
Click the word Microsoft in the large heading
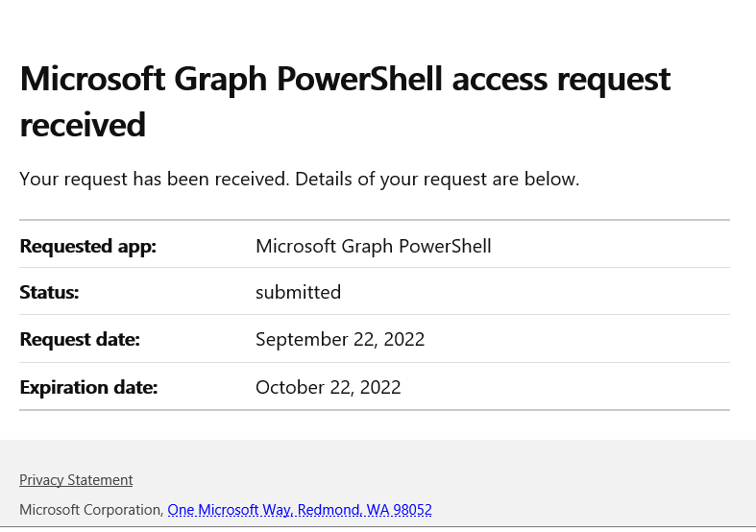click(92, 79)
